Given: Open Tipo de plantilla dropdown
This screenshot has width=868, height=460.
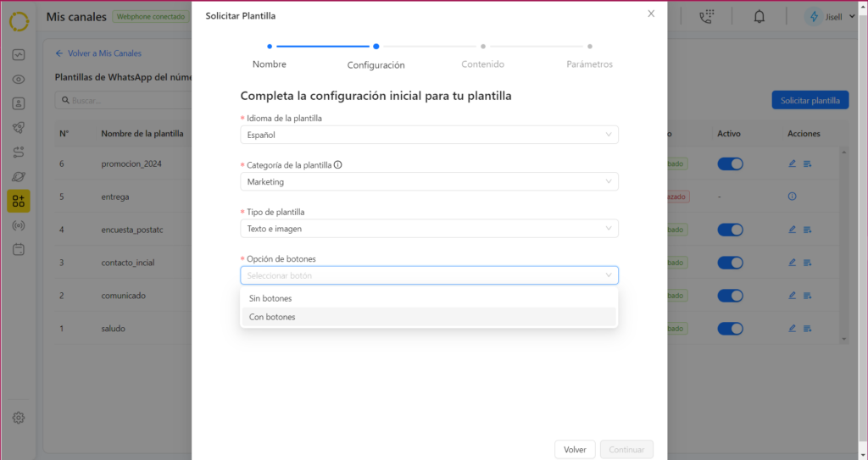Looking at the screenshot, I should tap(429, 228).
